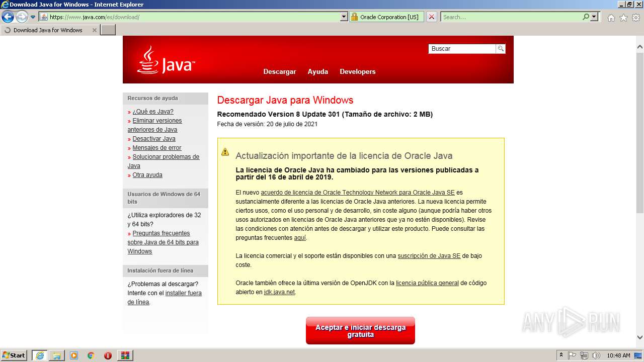The width and height of the screenshot is (644, 362).
Task: Open the ¿Qué es Java? link
Action: coord(153,112)
